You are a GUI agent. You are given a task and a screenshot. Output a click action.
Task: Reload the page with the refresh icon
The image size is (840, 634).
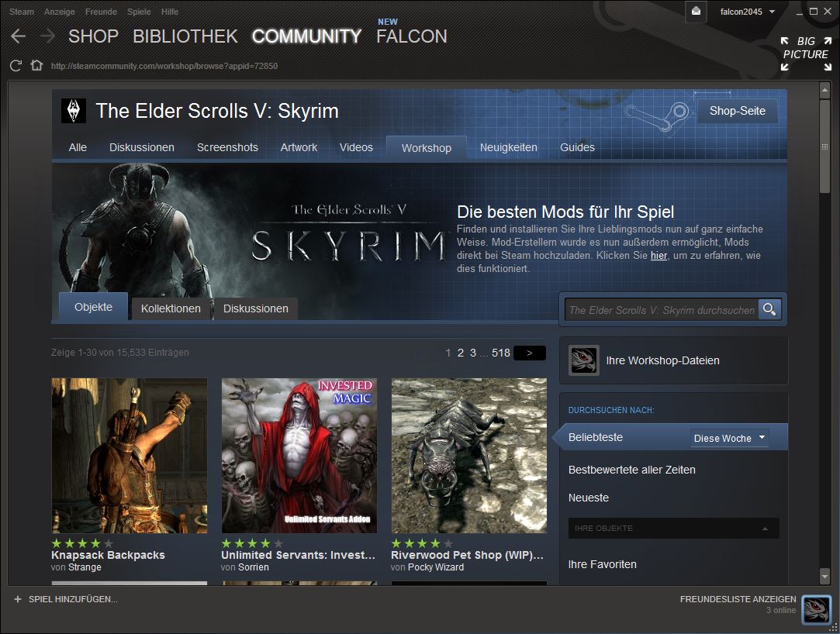coord(16,66)
